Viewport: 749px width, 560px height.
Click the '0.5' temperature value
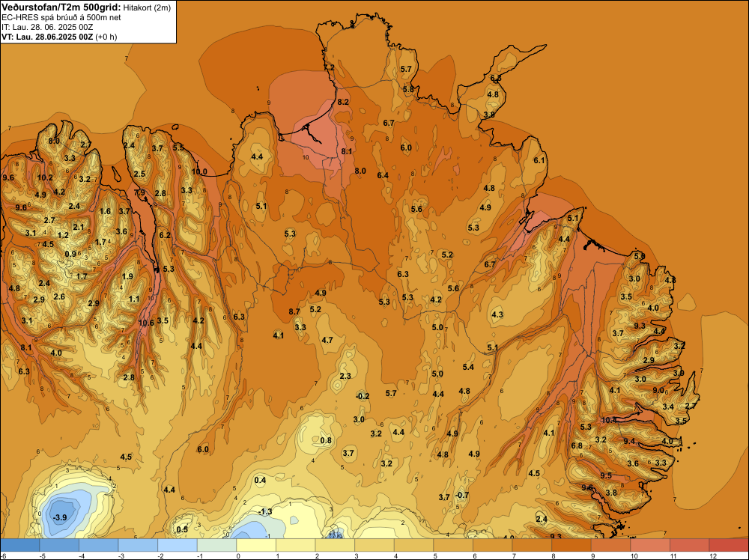[x=182, y=529]
